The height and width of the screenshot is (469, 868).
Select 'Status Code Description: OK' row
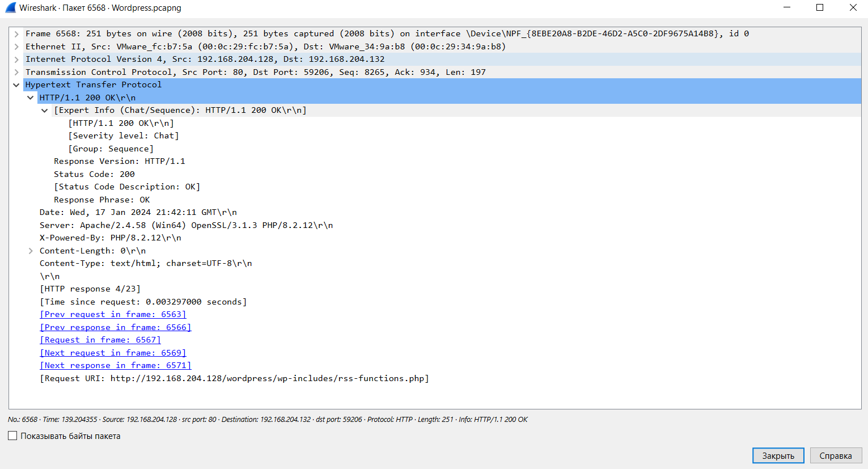(127, 187)
